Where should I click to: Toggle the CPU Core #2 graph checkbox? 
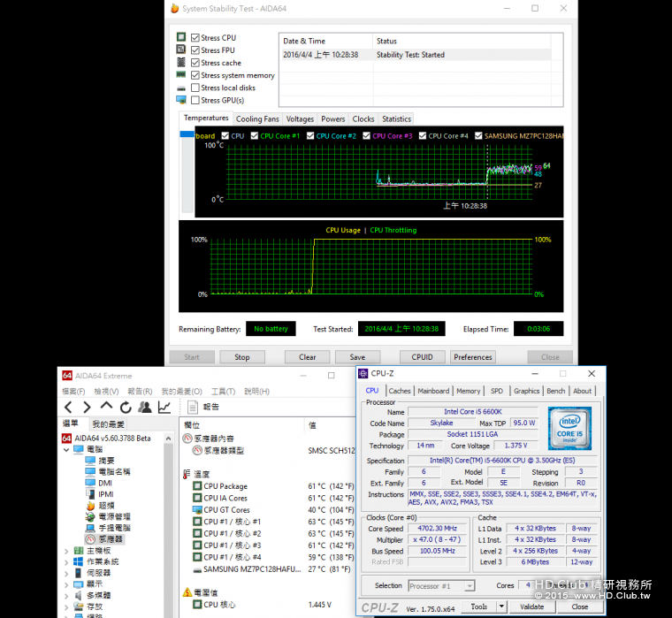(x=309, y=136)
